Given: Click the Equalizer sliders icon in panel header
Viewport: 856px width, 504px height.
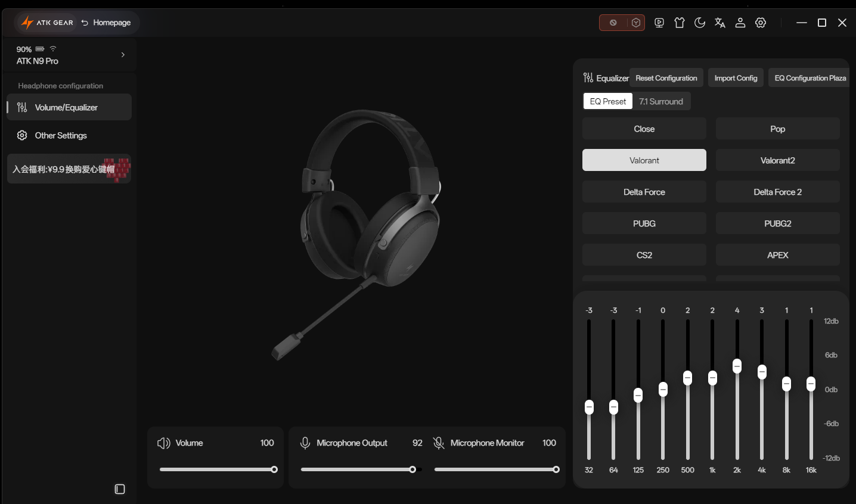Looking at the screenshot, I should (588, 78).
